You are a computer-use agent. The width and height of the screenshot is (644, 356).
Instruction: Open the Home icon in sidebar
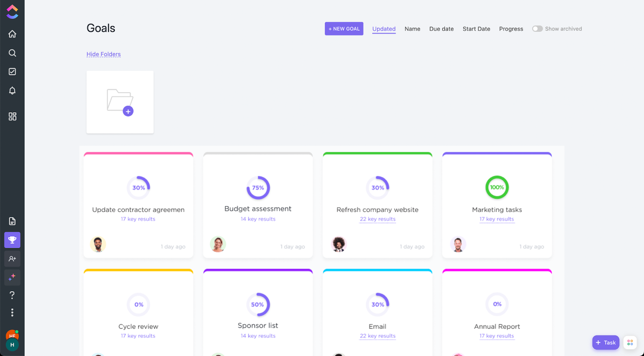click(x=12, y=34)
